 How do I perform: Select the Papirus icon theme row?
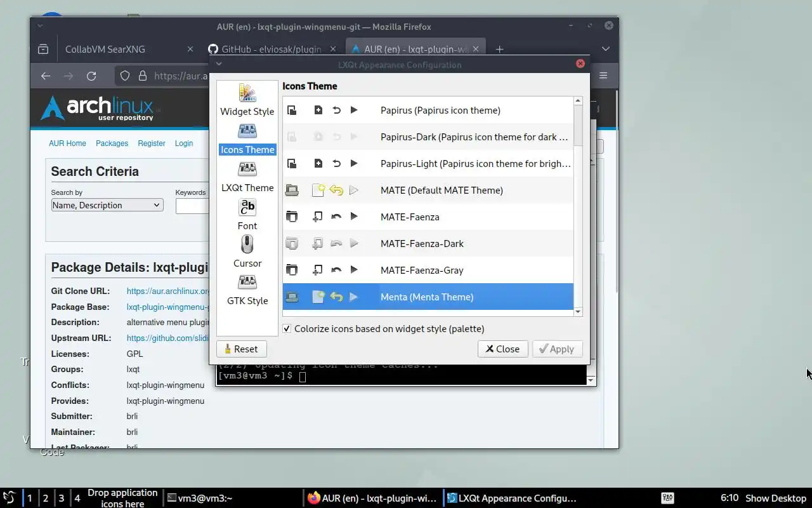click(428, 110)
